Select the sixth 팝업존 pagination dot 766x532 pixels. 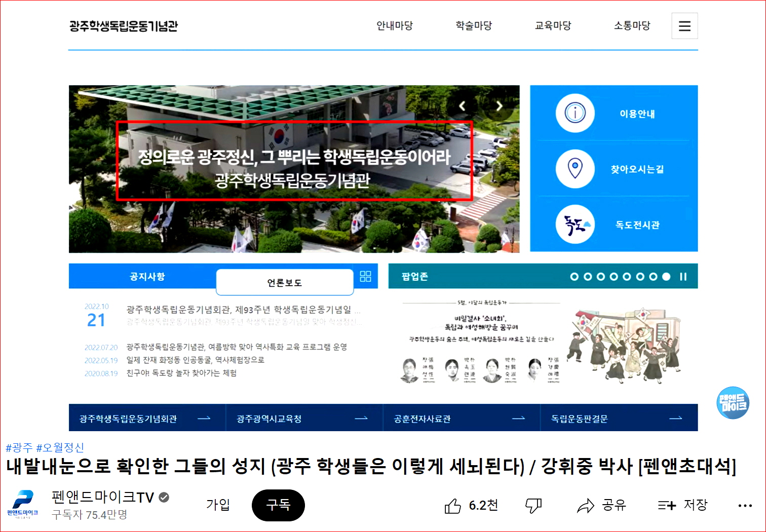[640, 277]
